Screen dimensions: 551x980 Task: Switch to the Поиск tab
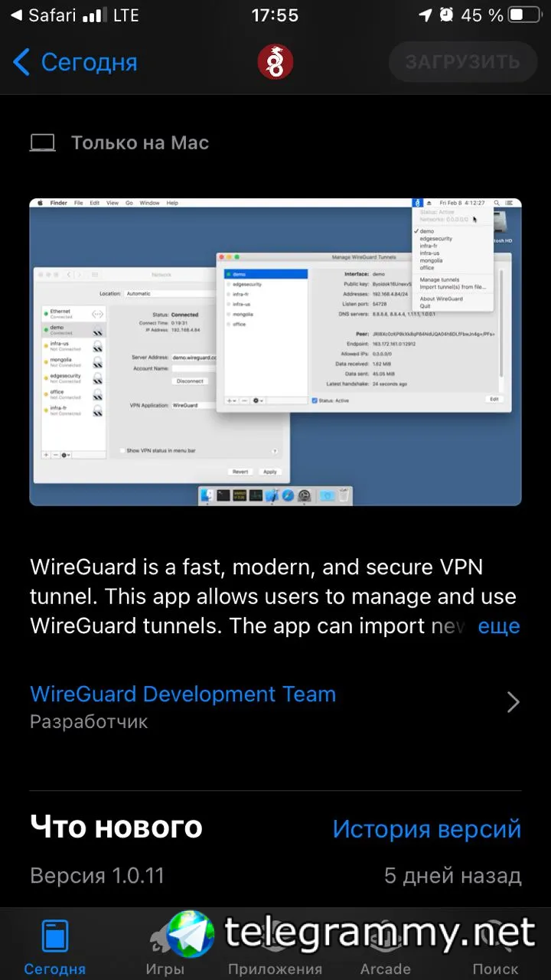pyautogui.click(x=496, y=946)
